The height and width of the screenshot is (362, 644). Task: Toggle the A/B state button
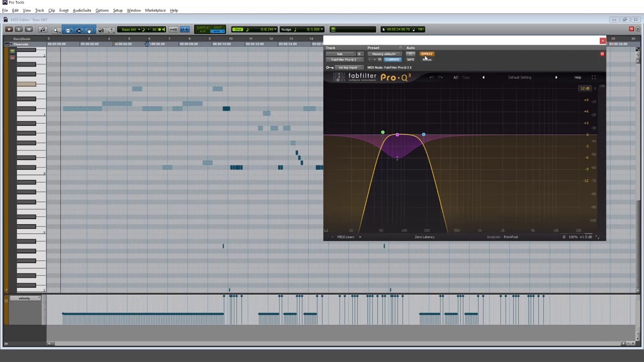pyautogui.click(x=456, y=77)
